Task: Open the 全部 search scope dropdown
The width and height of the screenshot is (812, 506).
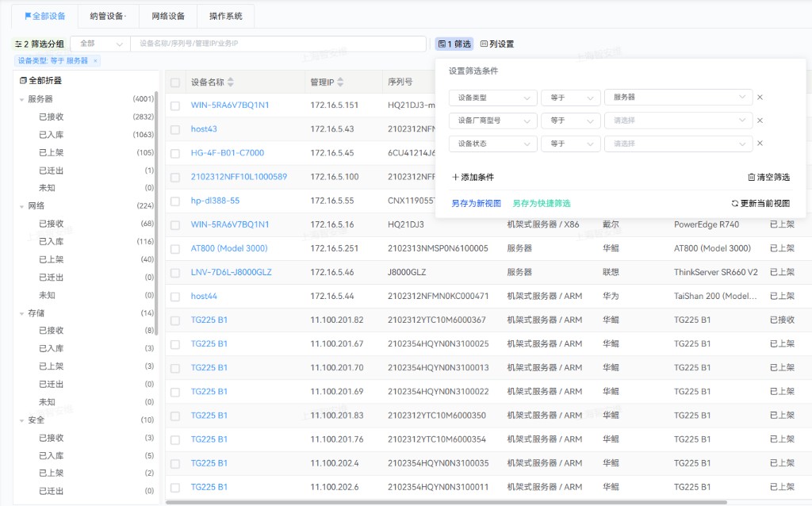Action: click(100, 44)
